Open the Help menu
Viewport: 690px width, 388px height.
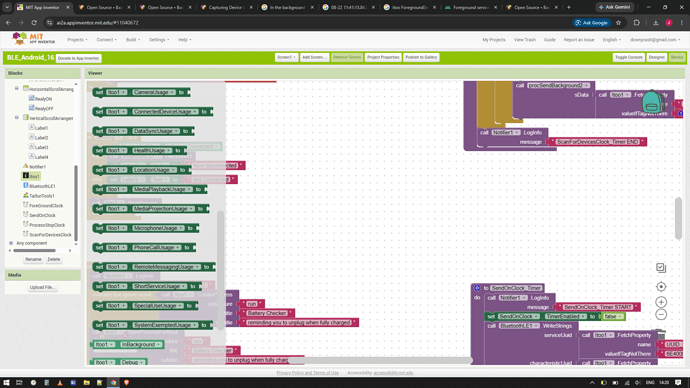click(185, 40)
